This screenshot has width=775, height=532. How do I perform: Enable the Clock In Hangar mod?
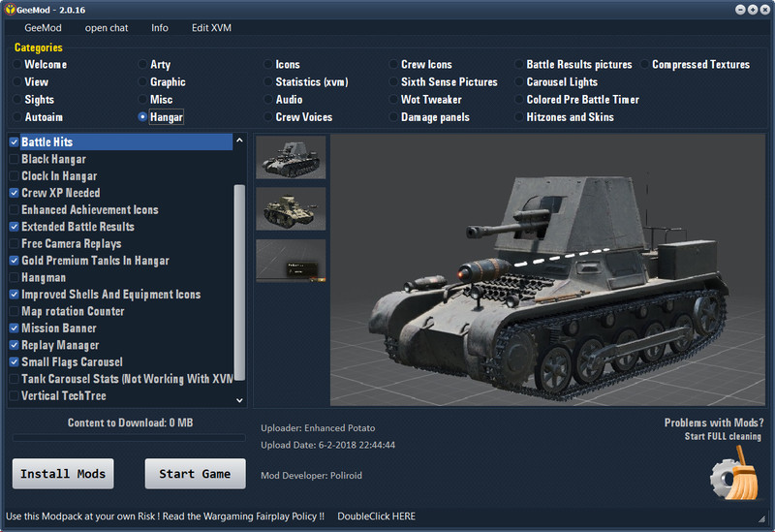pyautogui.click(x=15, y=176)
